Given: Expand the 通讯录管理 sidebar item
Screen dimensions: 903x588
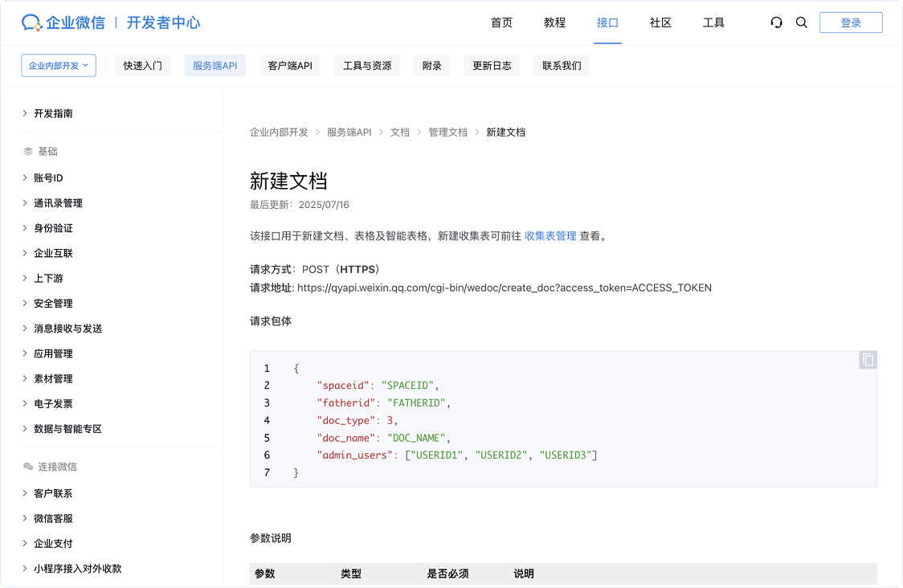Looking at the screenshot, I should pos(58,203).
